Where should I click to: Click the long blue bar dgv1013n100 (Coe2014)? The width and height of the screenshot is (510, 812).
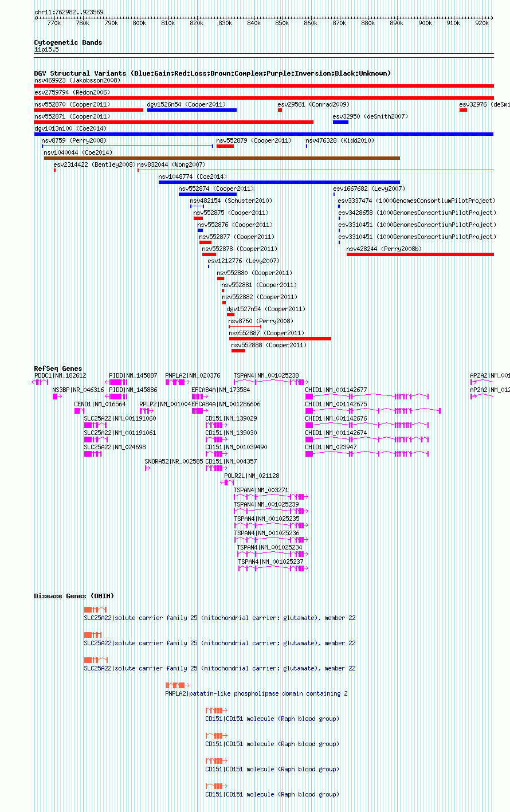(264, 134)
